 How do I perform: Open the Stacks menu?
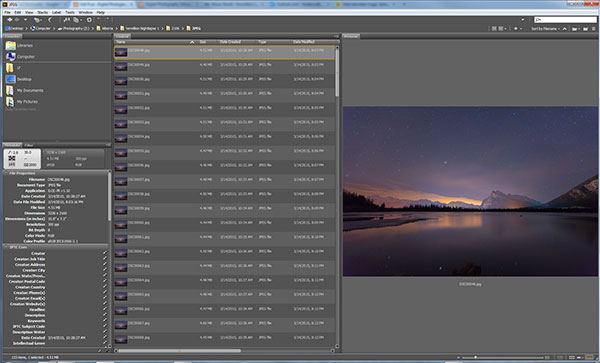click(42, 12)
